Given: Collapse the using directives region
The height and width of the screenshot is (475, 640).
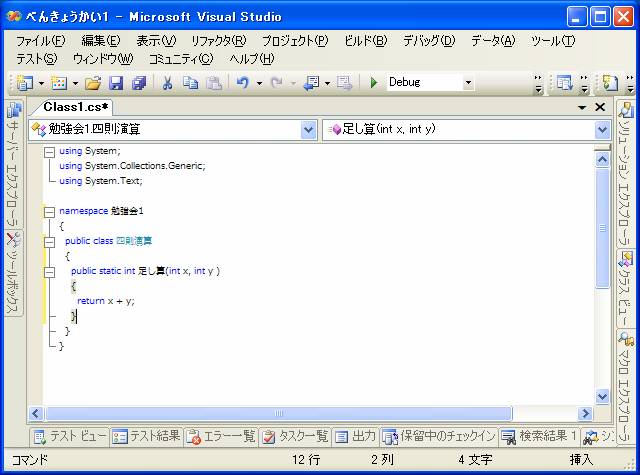Looking at the screenshot, I should (49, 151).
